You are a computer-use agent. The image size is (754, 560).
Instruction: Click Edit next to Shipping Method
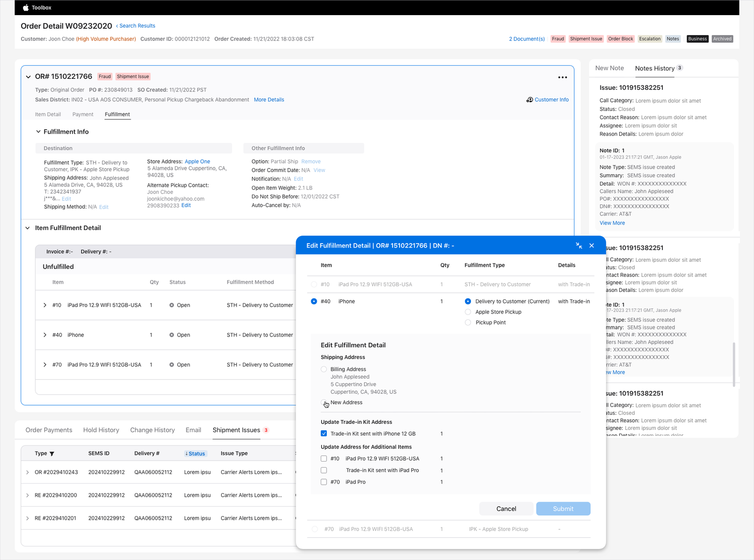click(104, 207)
